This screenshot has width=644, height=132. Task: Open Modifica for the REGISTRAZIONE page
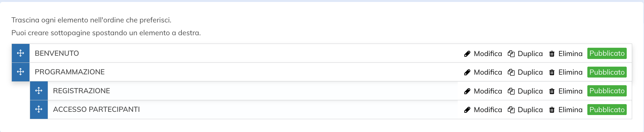pyautogui.click(x=487, y=91)
